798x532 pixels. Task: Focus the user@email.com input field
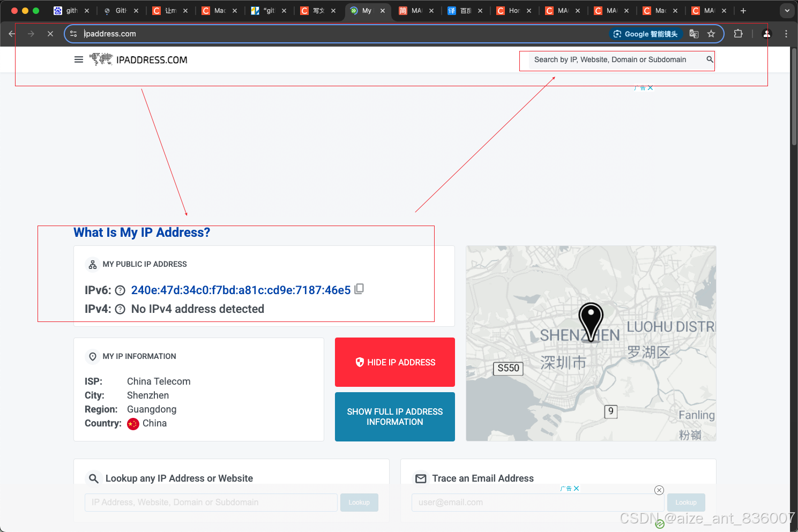(x=538, y=503)
